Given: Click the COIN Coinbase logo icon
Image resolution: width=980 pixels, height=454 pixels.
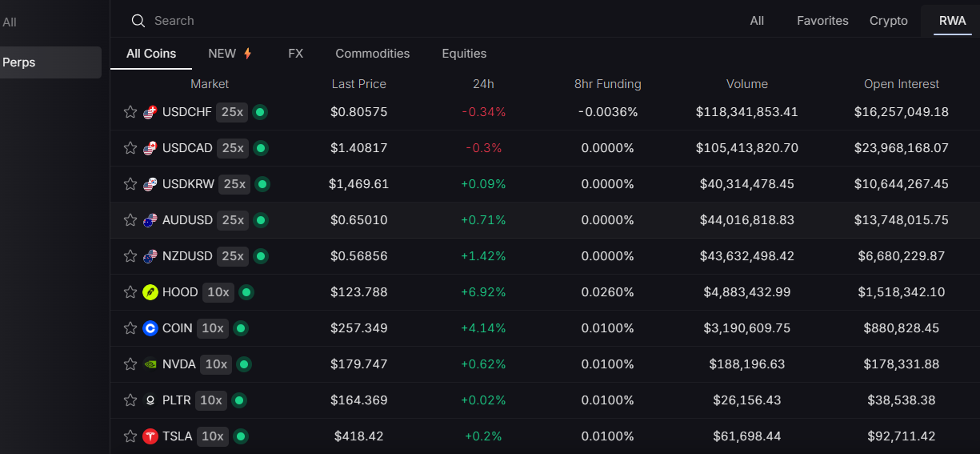Looking at the screenshot, I should (x=150, y=328).
